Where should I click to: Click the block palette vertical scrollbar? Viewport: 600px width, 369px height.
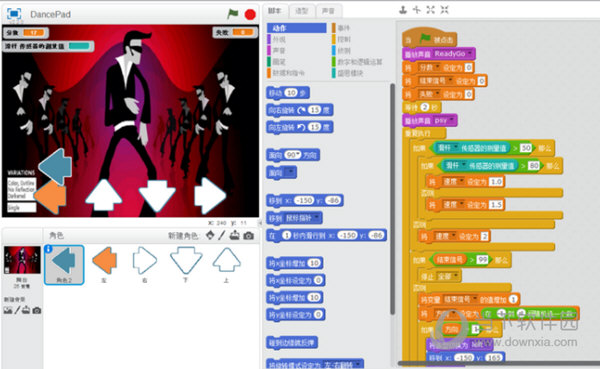(392, 199)
